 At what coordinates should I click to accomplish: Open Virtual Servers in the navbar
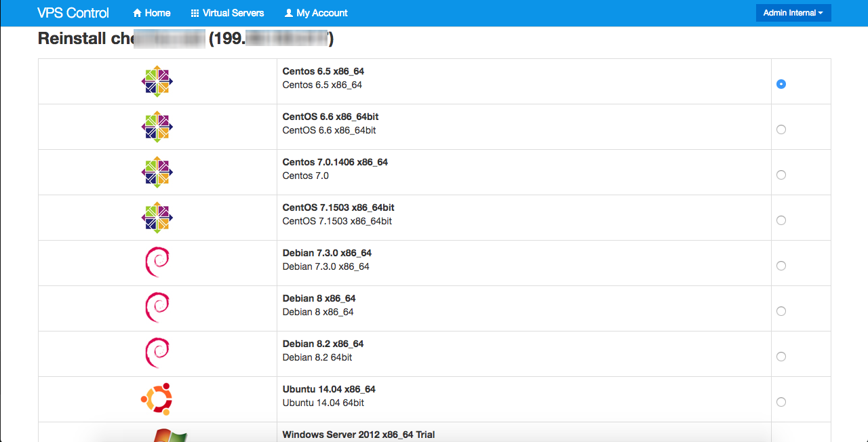click(228, 13)
